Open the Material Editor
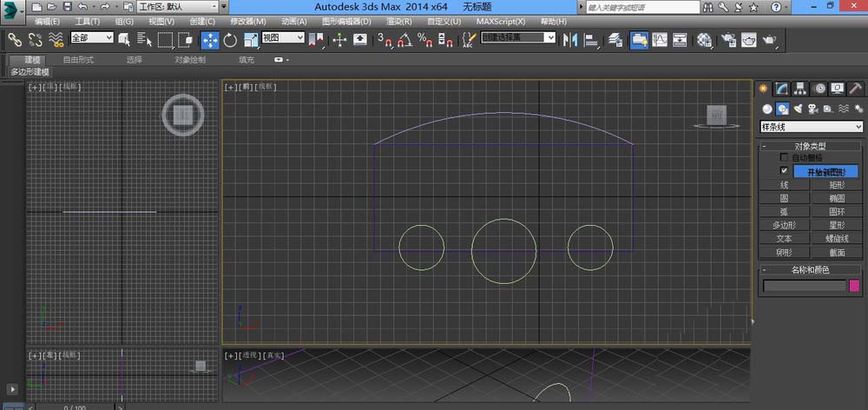 point(704,40)
